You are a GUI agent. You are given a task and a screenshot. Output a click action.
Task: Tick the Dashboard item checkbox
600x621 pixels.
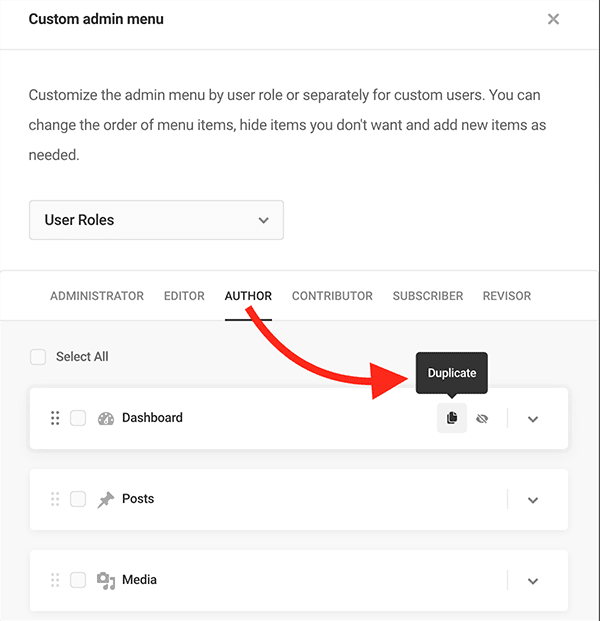pos(78,418)
